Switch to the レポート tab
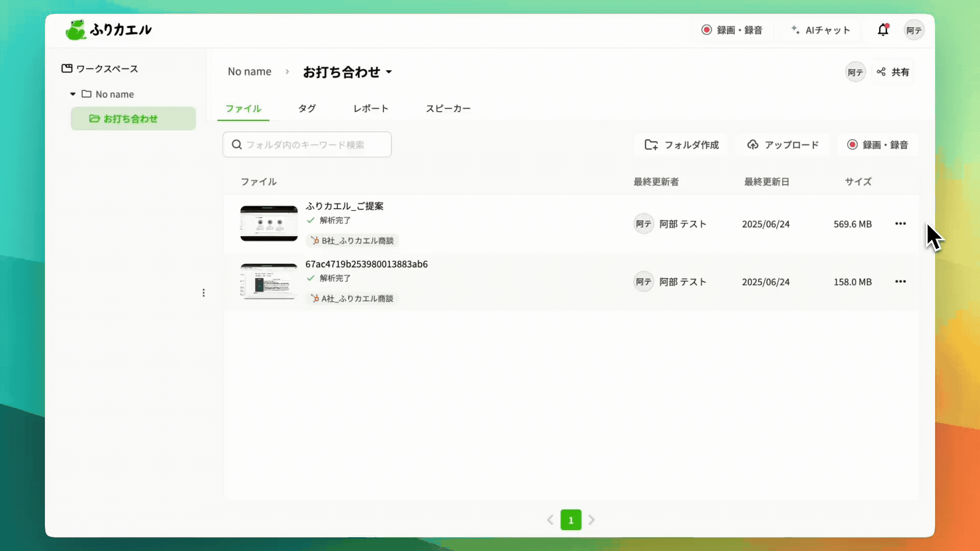This screenshot has height=551, width=980. tap(371, 108)
